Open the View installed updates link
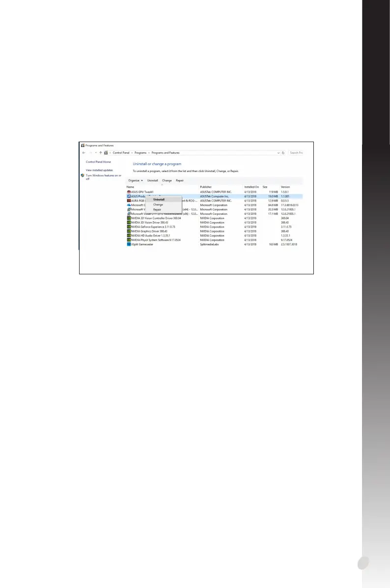 tap(99, 170)
